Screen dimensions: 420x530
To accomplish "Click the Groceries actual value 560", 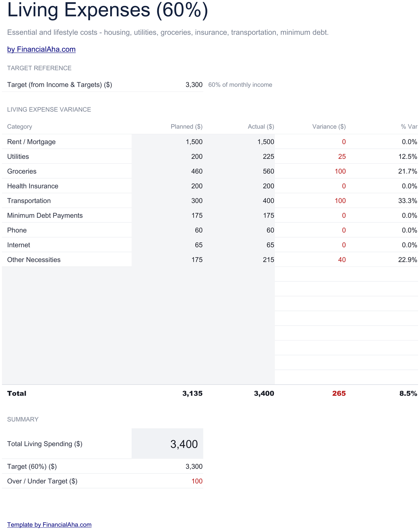I will click(x=269, y=171).
